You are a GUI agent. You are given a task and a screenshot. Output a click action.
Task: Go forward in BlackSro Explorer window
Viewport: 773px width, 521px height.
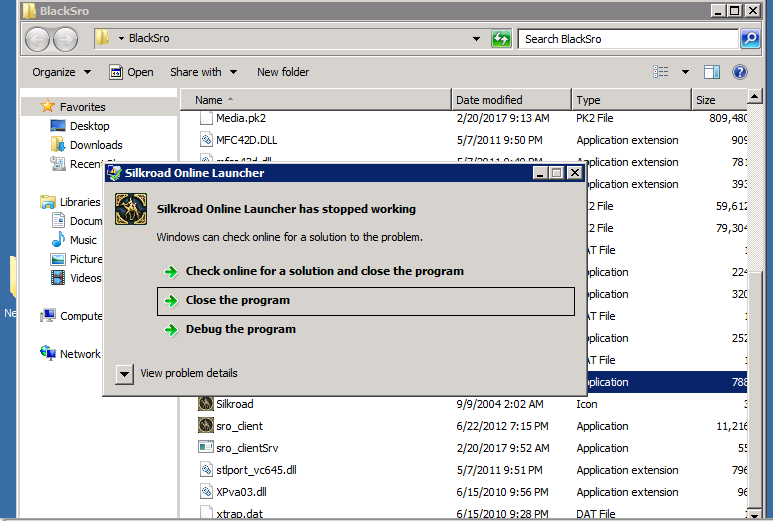(66, 39)
